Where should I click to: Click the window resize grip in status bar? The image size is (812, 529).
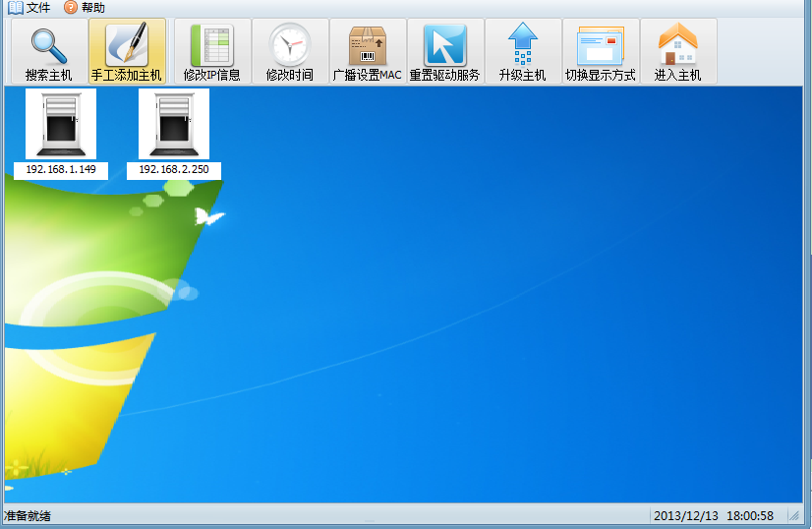pos(794,516)
